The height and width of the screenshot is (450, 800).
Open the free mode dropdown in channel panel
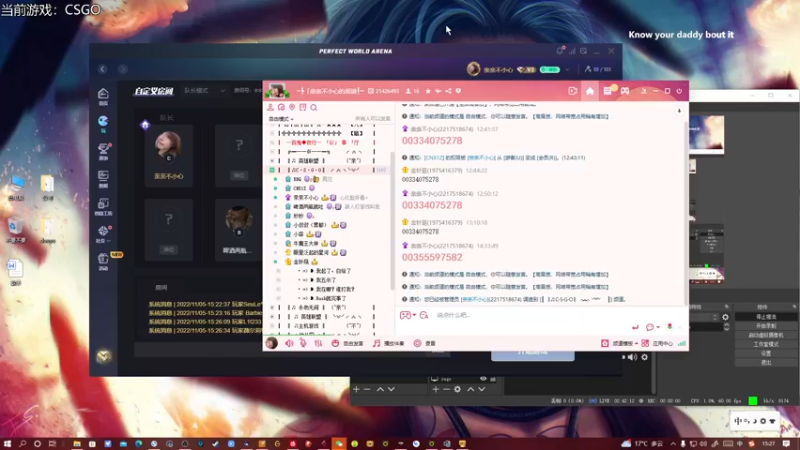[281, 119]
